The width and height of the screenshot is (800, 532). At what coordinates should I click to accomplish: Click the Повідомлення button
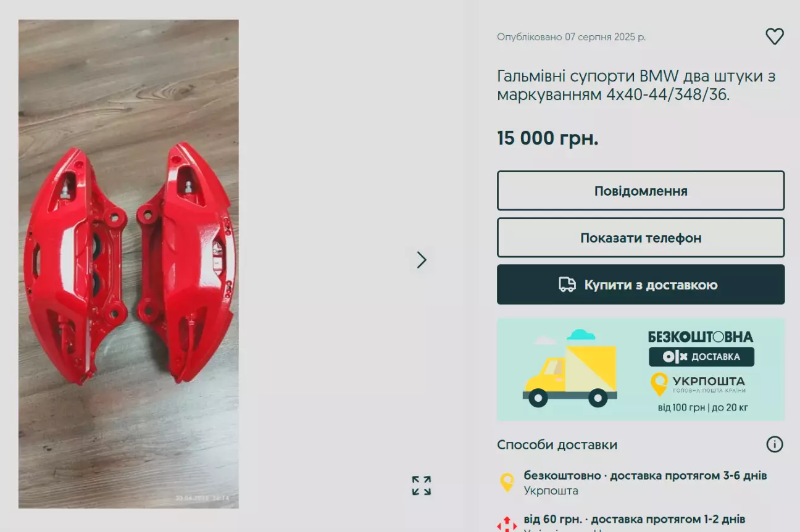coord(641,191)
